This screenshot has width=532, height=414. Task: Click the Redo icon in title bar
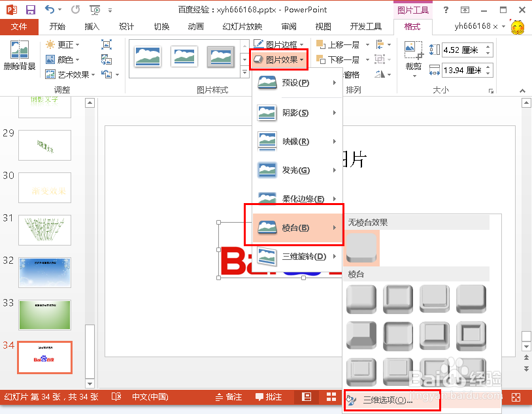coord(75,10)
